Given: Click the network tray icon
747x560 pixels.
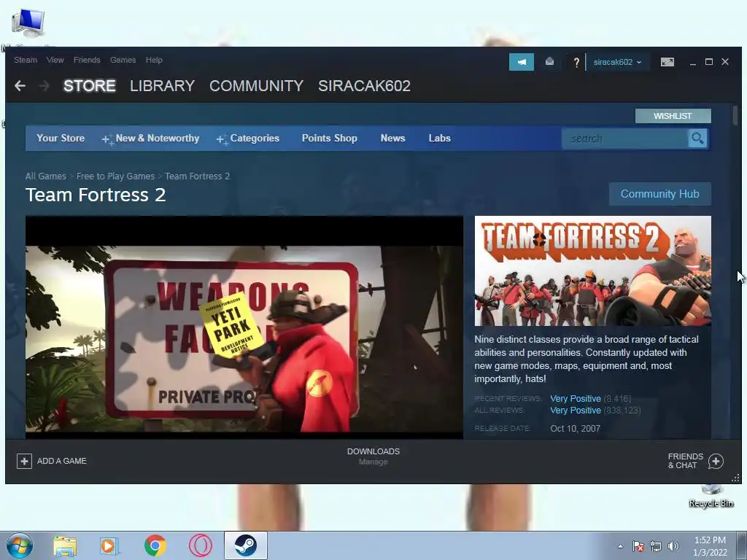Looking at the screenshot, I should 656,546.
